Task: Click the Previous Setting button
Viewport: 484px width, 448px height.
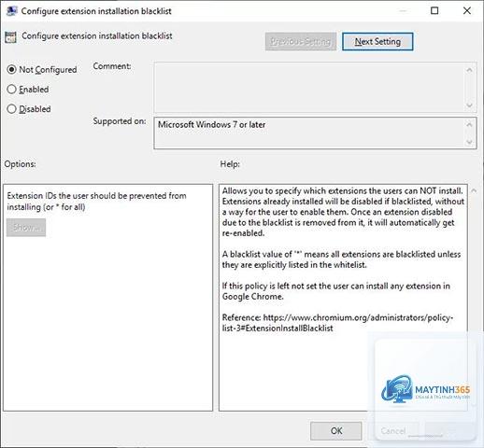Action: [x=301, y=41]
